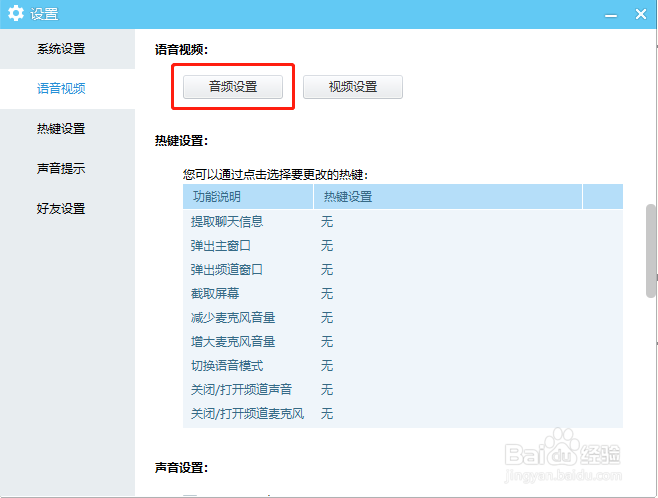
Task: Click hotkey value 无 for 增大麦克风音量
Action: pos(327,342)
